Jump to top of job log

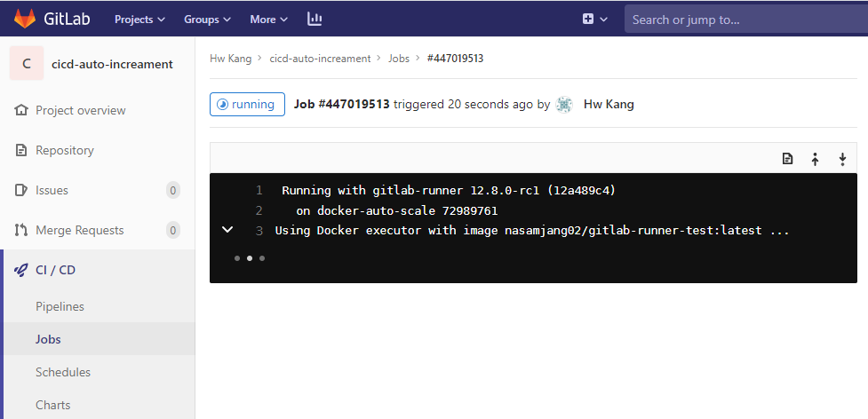(815, 159)
